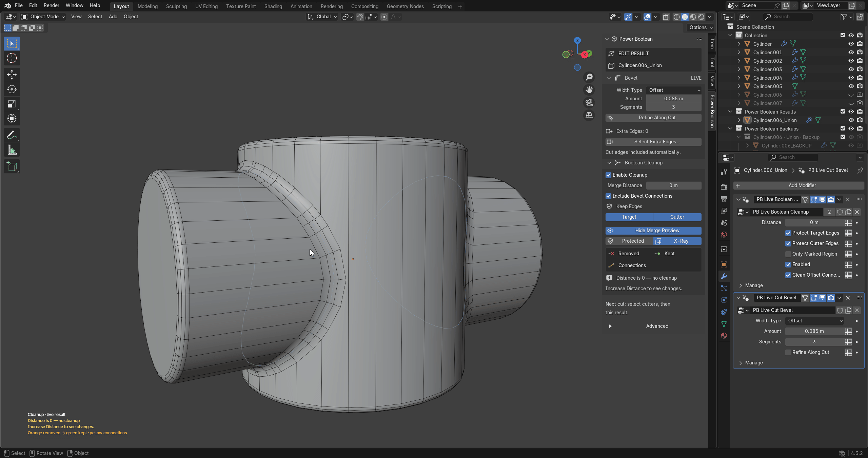Open Render properties tab icon
868x458 pixels.
[x=724, y=187]
